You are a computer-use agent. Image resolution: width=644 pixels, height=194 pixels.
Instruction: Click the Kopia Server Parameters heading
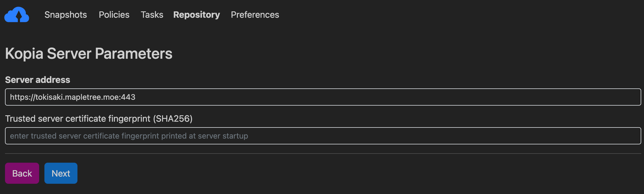89,53
